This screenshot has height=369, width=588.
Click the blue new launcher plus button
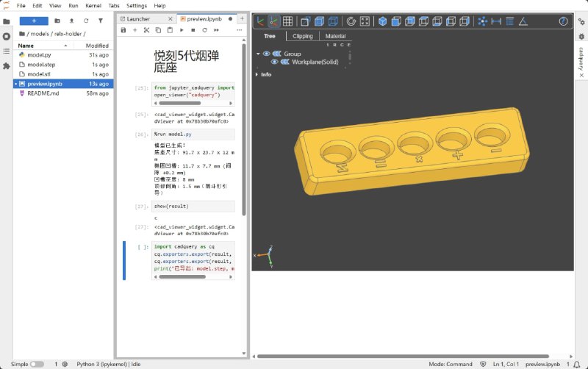point(33,21)
